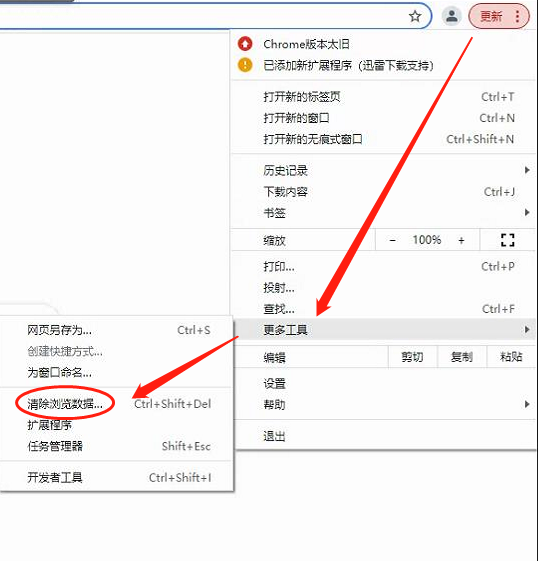Expand the 帮助 submenu arrow
This screenshot has height=561, width=538.
pos(527,404)
